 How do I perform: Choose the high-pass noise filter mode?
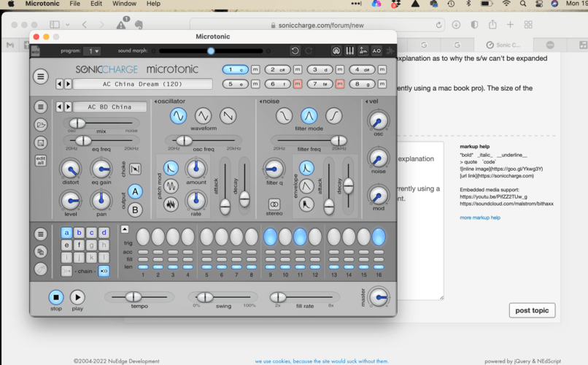coord(333,116)
